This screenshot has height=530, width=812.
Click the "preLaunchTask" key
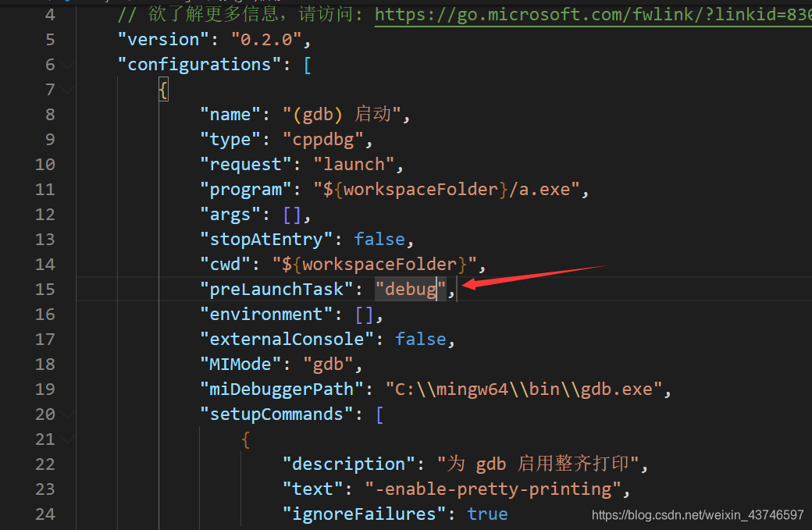click(276, 290)
